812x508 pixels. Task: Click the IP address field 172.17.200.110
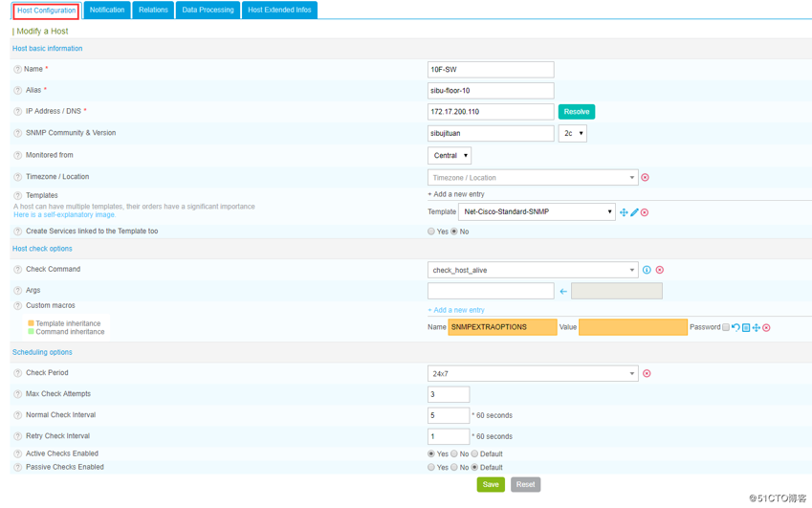tap(491, 112)
